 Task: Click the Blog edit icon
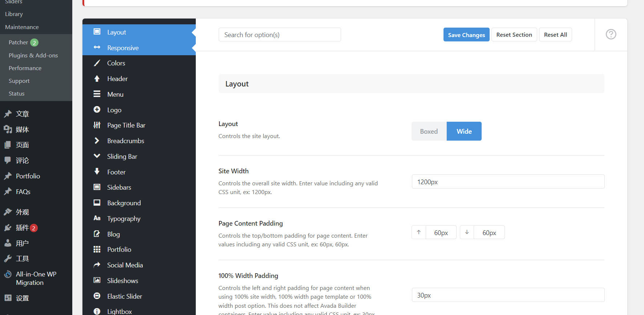(x=97, y=234)
